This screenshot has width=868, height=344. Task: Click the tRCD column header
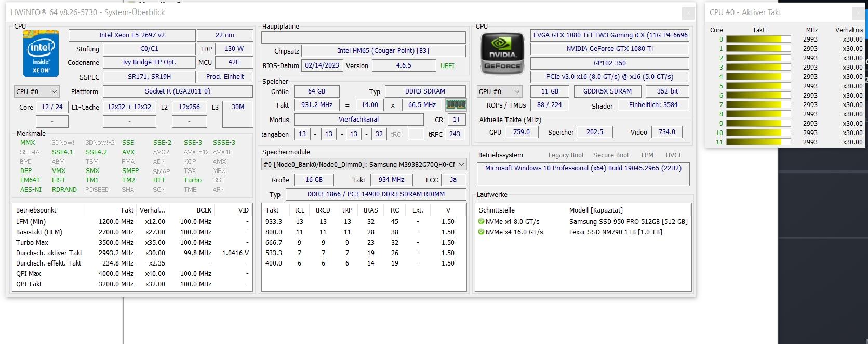coord(323,210)
